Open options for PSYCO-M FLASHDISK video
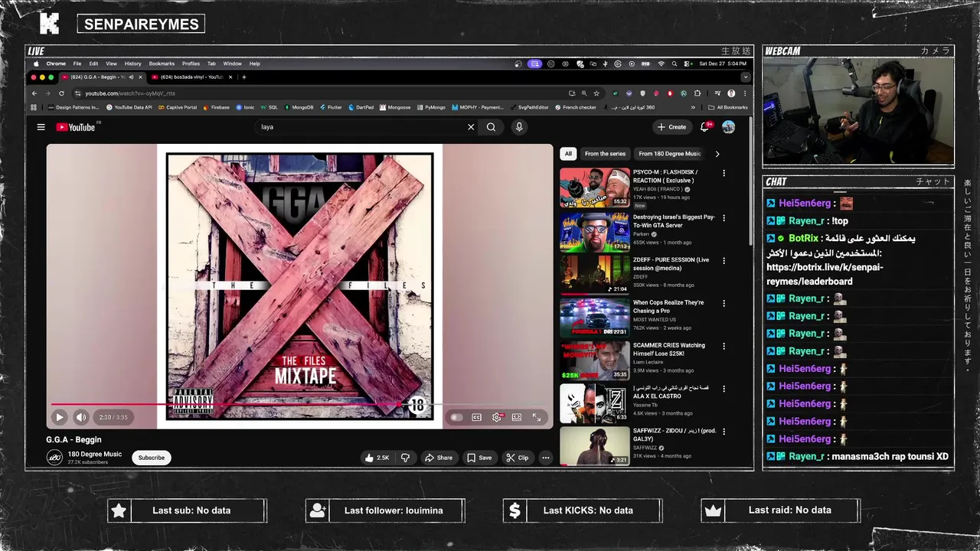This screenshot has height=551, width=980. [x=724, y=173]
